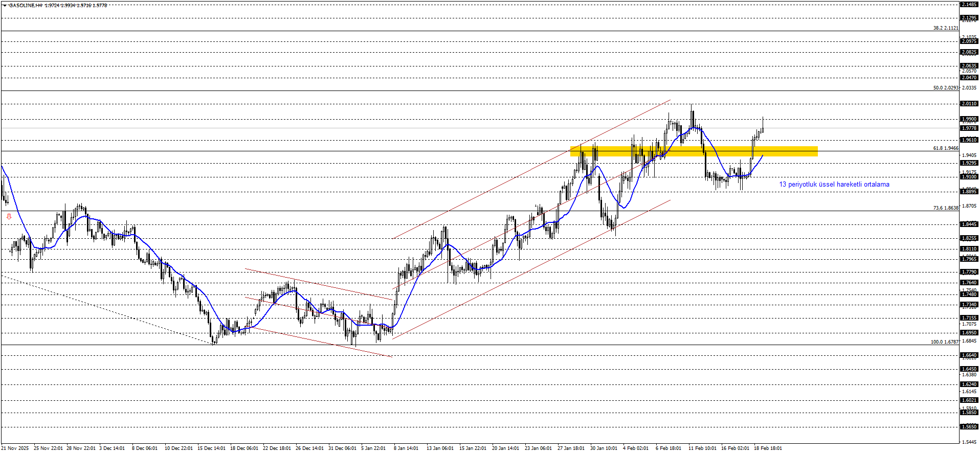Click the '13 periyotluk üssel hareketli ortalama' label

pos(834,185)
